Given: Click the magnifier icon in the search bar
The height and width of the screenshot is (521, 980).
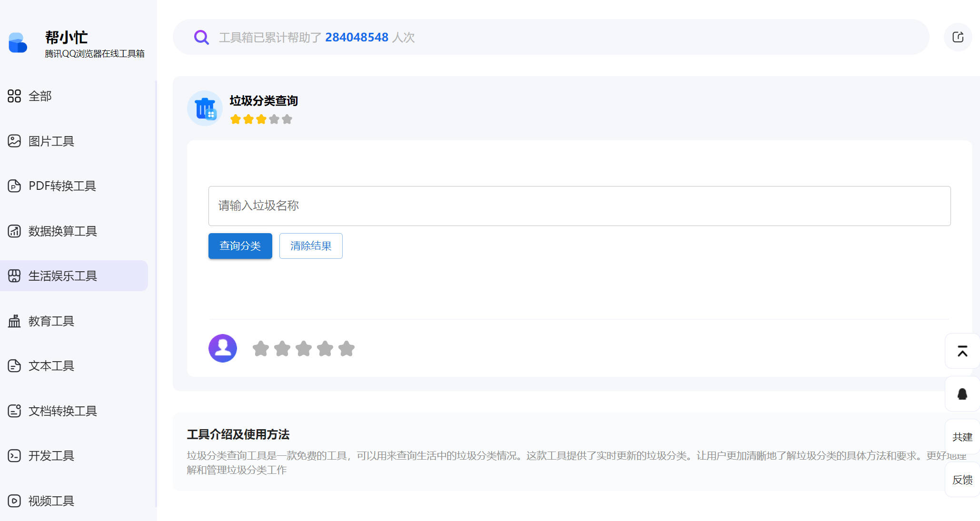Looking at the screenshot, I should click(x=201, y=37).
